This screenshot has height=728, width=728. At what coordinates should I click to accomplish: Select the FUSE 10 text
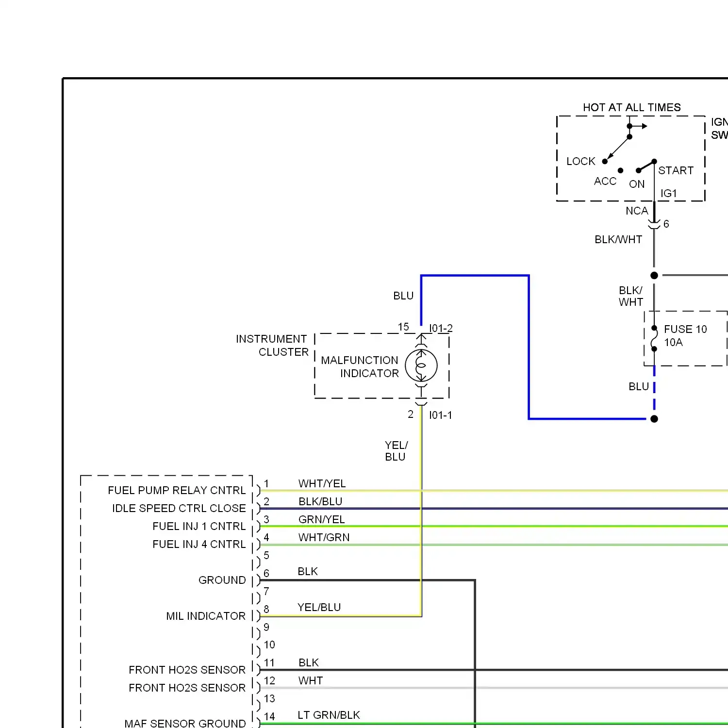pyautogui.click(x=685, y=329)
